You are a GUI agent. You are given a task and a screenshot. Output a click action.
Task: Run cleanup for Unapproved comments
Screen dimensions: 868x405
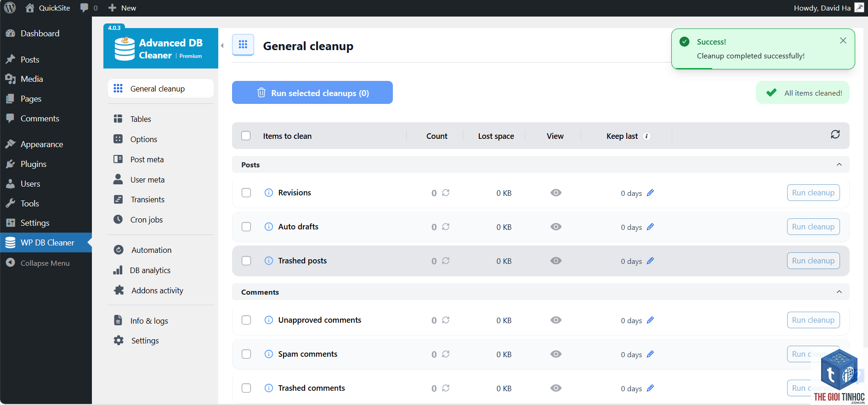(x=813, y=320)
